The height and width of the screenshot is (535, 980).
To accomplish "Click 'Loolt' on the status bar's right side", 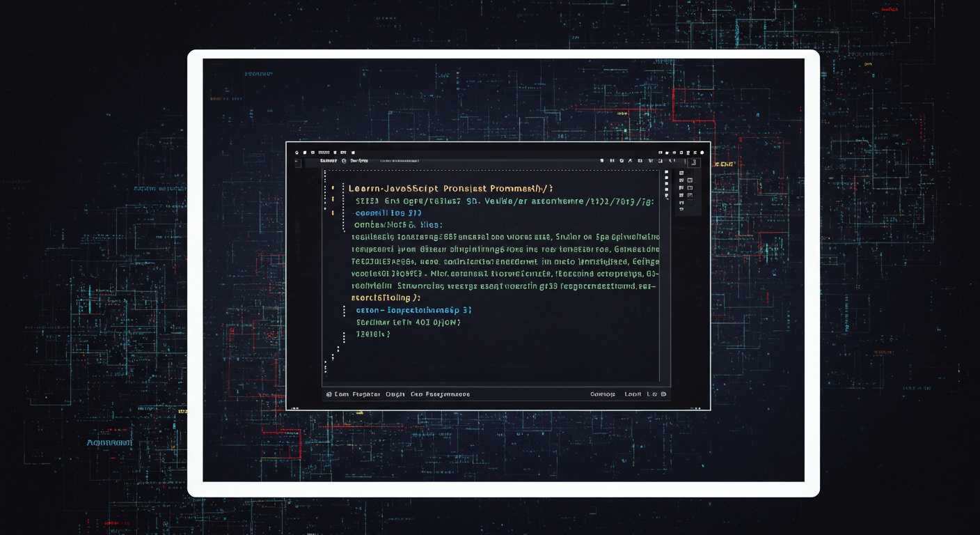I will [x=633, y=394].
